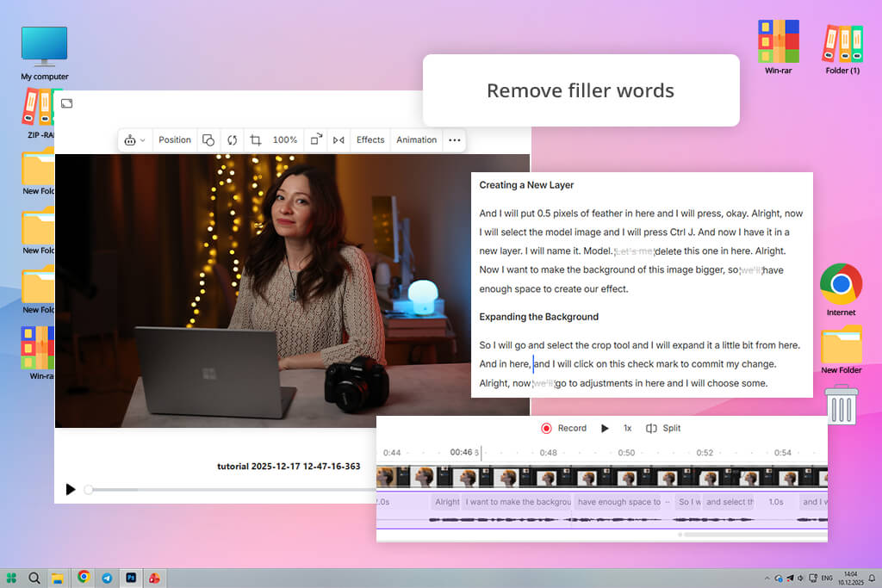Select the 'I want to make the backgrou' caption clip

point(518,501)
